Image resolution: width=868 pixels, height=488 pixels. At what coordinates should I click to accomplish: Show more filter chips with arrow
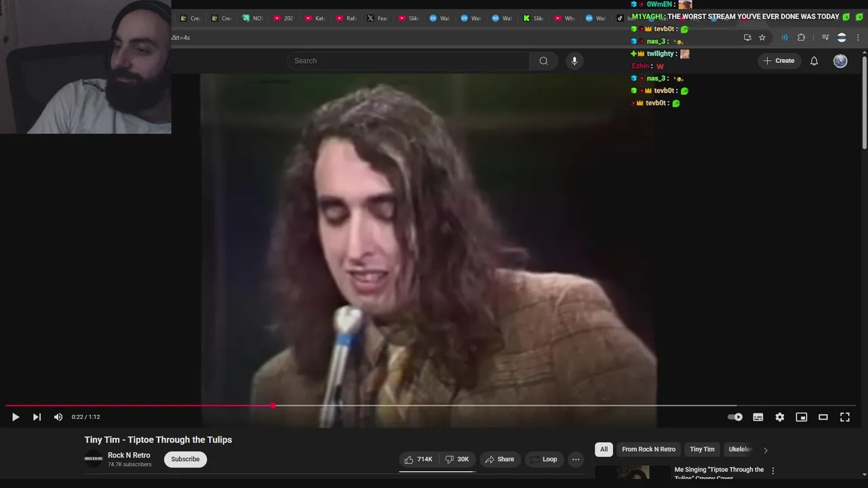pyautogui.click(x=766, y=450)
